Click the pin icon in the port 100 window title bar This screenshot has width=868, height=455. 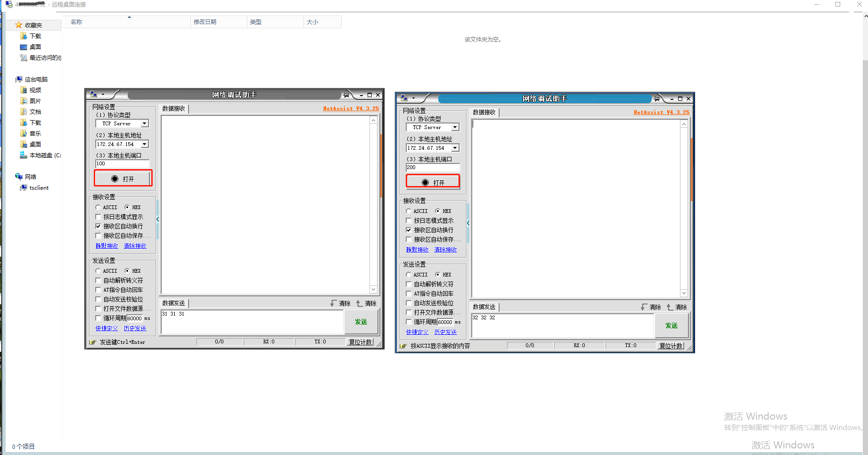(x=346, y=95)
